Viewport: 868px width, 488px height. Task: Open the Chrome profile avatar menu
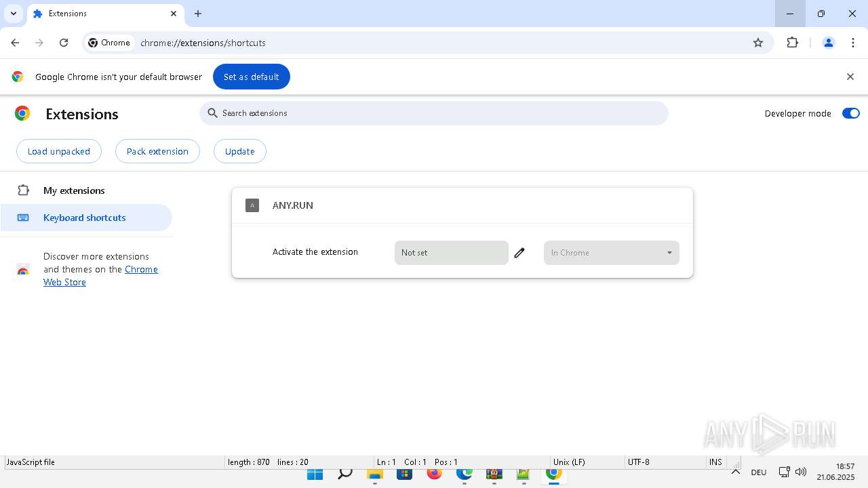click(829, 43)
